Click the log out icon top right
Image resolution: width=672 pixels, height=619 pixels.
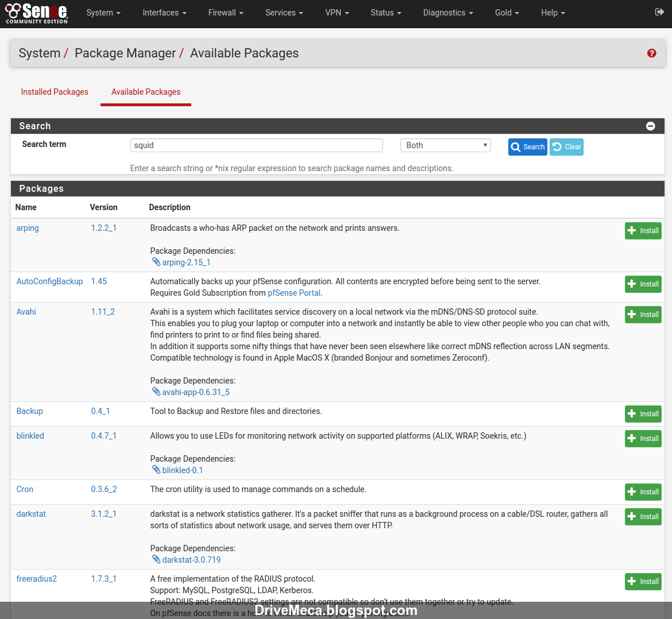(x=659, y=11)
